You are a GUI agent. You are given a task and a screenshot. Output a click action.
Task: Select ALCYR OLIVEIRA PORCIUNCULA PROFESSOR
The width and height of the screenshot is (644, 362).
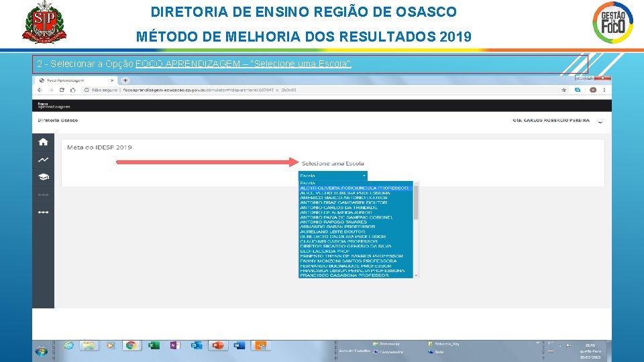click(356, 188)
